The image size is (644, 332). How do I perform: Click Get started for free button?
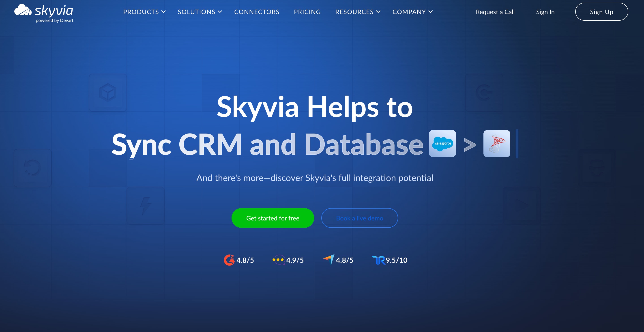273,218
